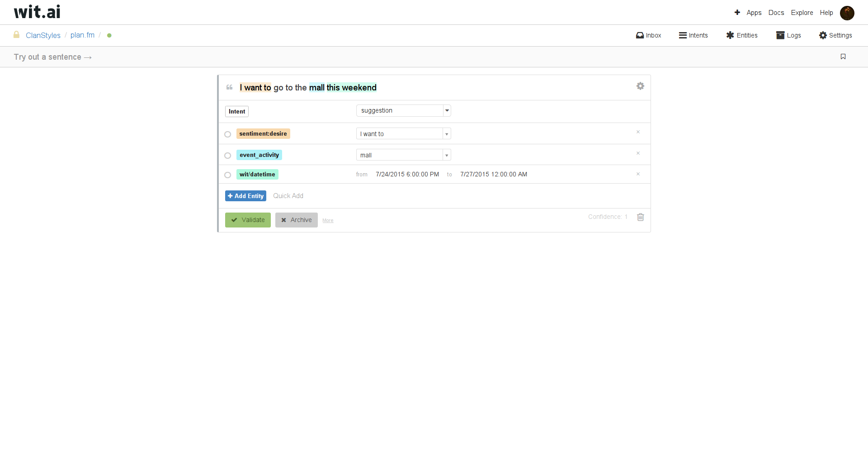
Task: Open the Intents tab
Action: point(693,35)
